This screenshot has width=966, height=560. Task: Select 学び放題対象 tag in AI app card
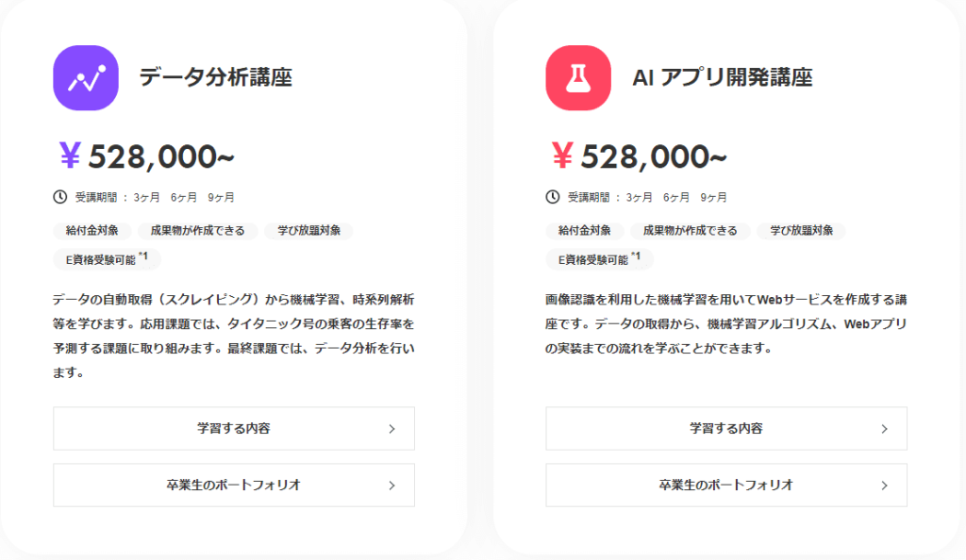(x=801, y=231)
